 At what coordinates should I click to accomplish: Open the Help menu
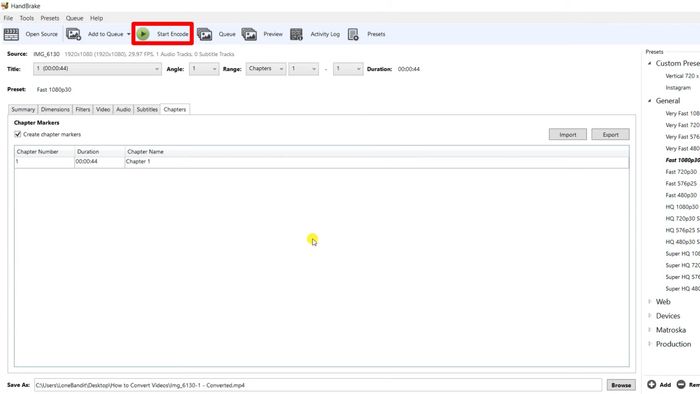point(96,18)
